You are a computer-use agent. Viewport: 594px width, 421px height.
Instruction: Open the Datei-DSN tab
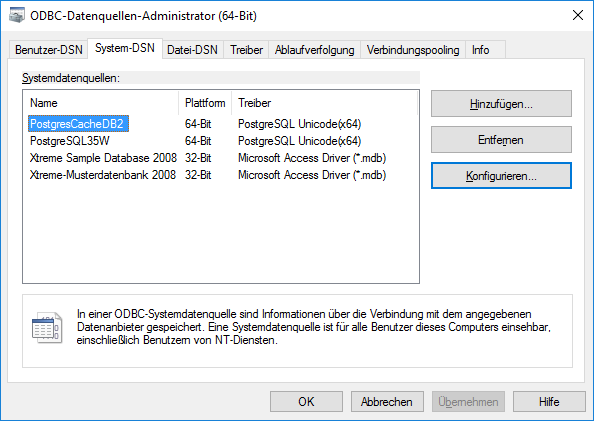click(x=192, y=50)
